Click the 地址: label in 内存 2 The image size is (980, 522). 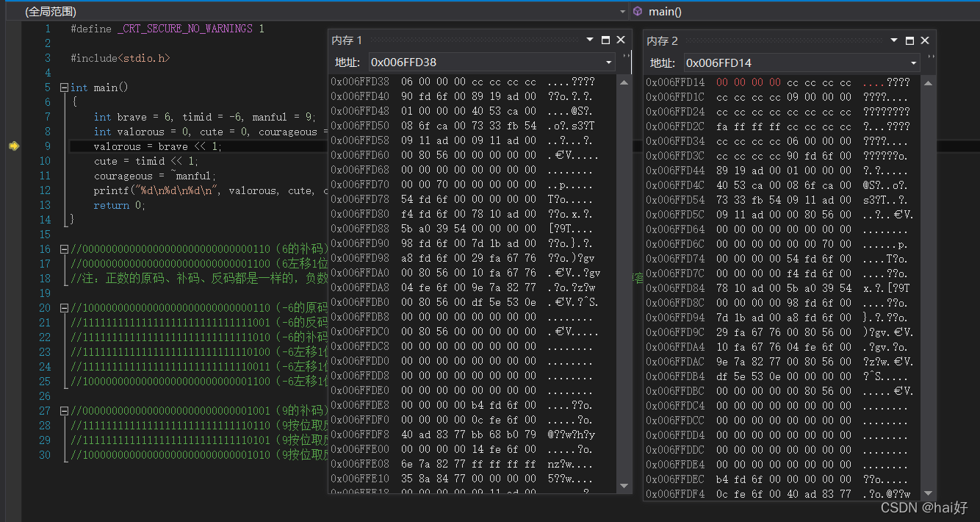click(663, 62)
